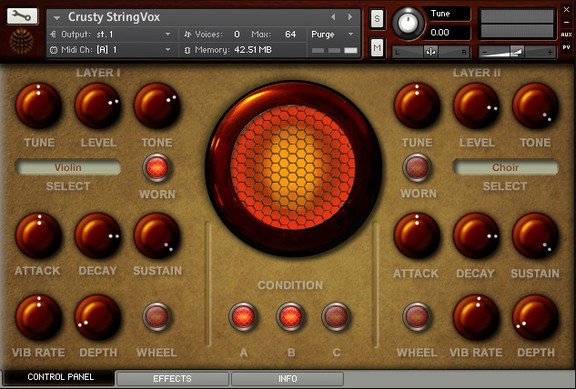Click the Layer II TONE knob
This screenshot has height=389, width=576.
(x=536, y=106)
